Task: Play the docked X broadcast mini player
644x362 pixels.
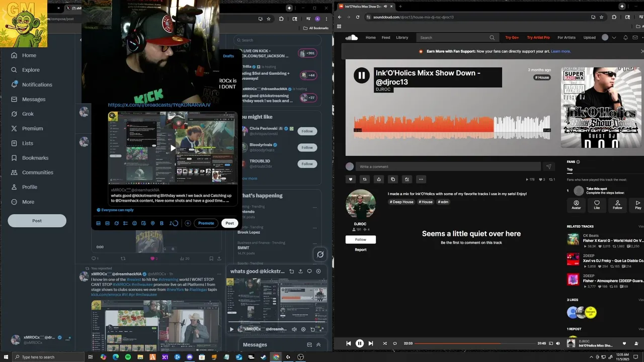Action: click(x=231, y=329)
